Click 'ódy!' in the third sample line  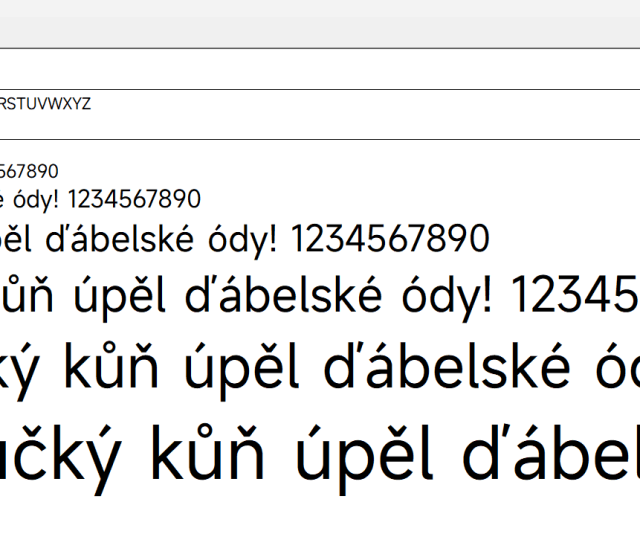pos(256,240)
